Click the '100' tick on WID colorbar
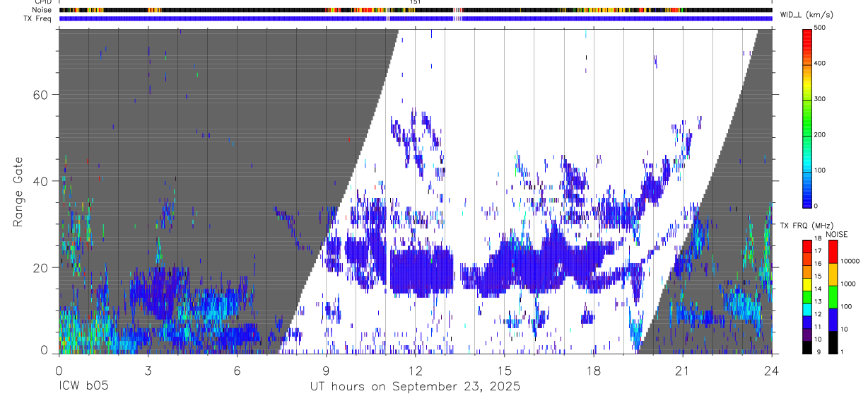Viewport: 868px width, 401px height. click(x=820, y=170)
